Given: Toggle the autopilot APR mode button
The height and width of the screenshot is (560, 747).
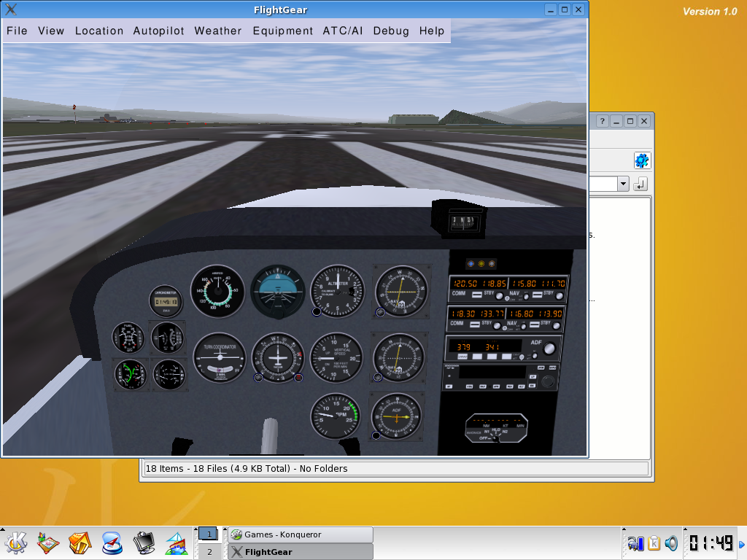Looking at the screenshot, I should pos(496,386).
